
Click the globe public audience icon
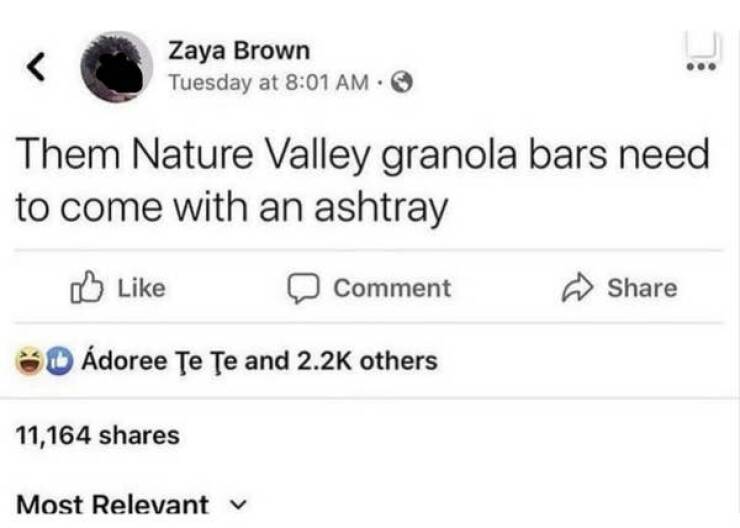click(395, 83)
